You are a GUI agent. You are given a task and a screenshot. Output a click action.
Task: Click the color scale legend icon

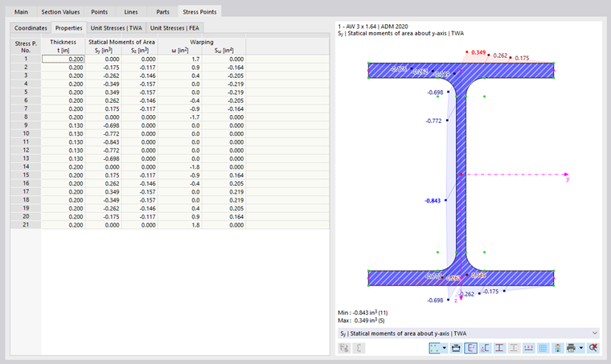coord(558,348)
